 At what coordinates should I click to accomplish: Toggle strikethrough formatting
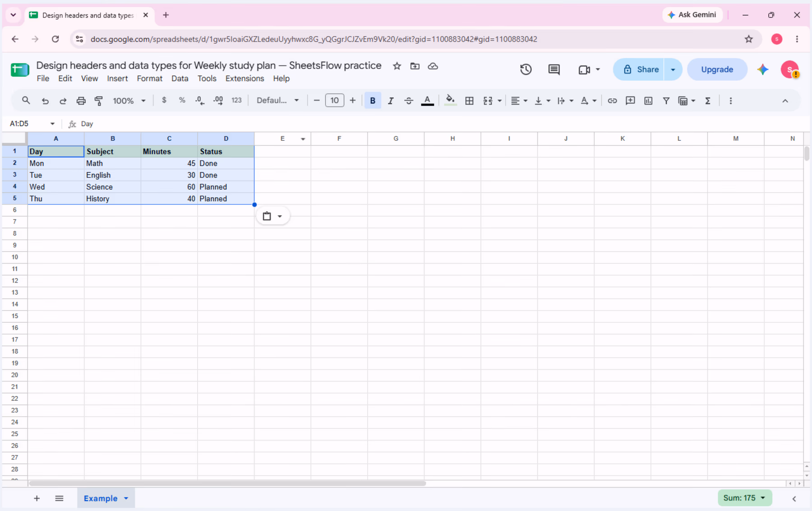coord(409,101)
